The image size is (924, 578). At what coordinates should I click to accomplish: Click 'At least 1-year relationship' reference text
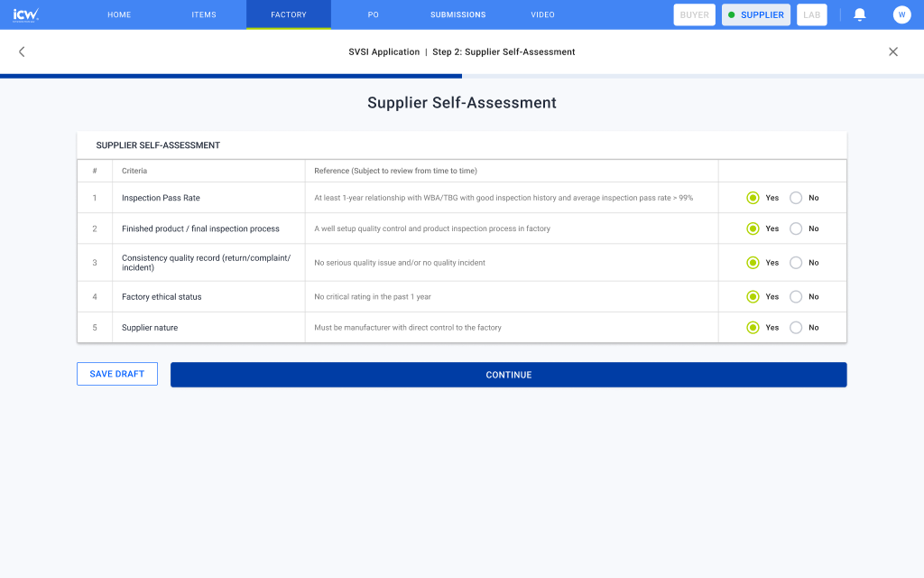[x=504, y=198]
